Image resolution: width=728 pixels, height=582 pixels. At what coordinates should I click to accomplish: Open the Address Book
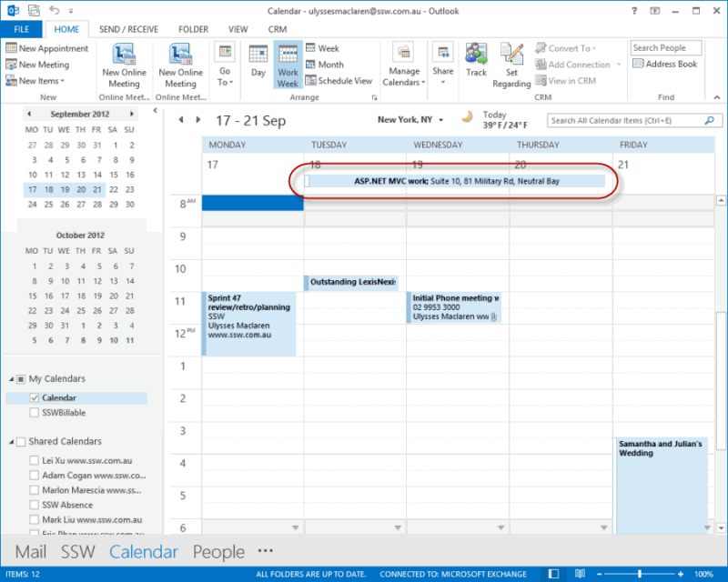665,65
